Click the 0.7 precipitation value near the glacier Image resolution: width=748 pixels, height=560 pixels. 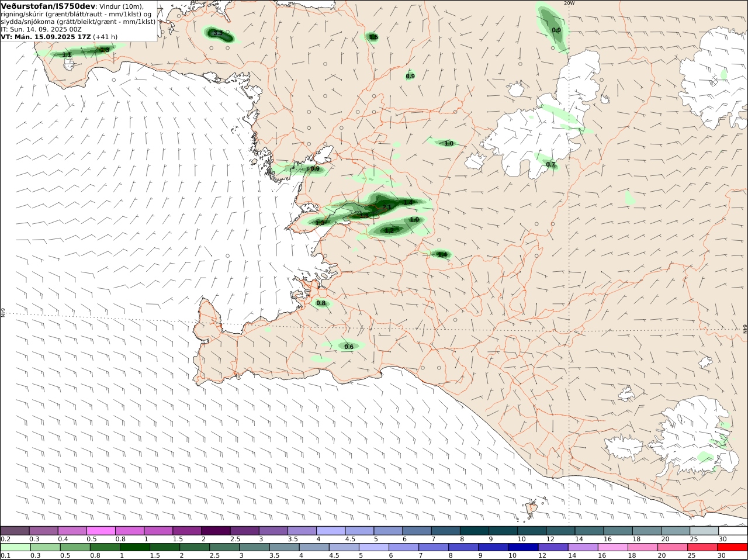point(550,165)
